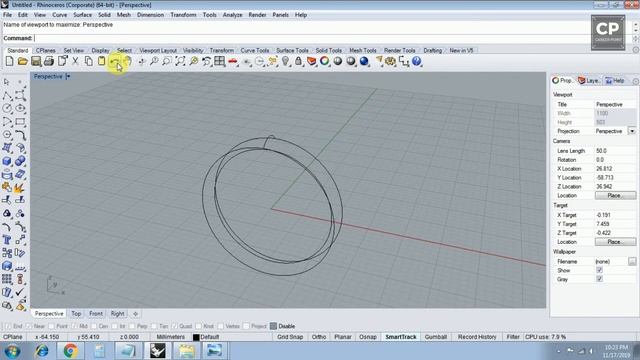This screenshot has height=360, width=640.
Task: Open the Surface menu
Action: [x=82, y=15]
